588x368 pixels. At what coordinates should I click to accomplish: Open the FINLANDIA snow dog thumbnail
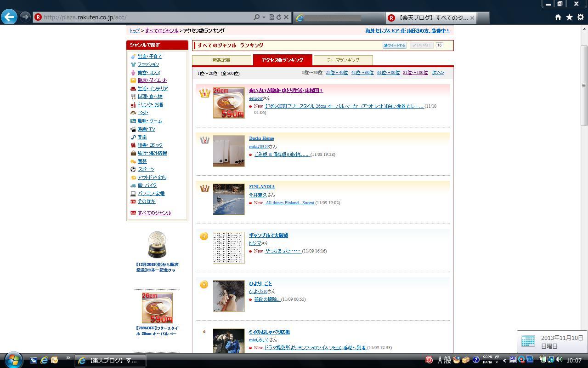229,199
